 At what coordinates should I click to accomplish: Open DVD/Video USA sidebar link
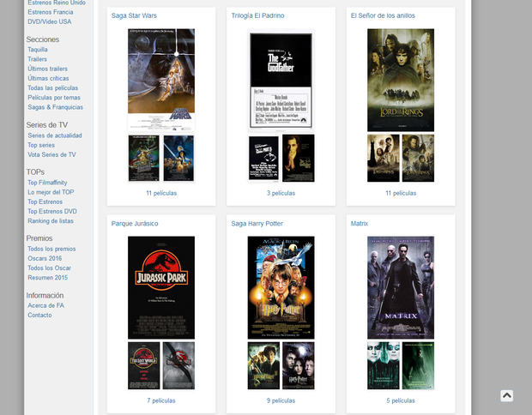pyautogui.click(x=50, y=21)
